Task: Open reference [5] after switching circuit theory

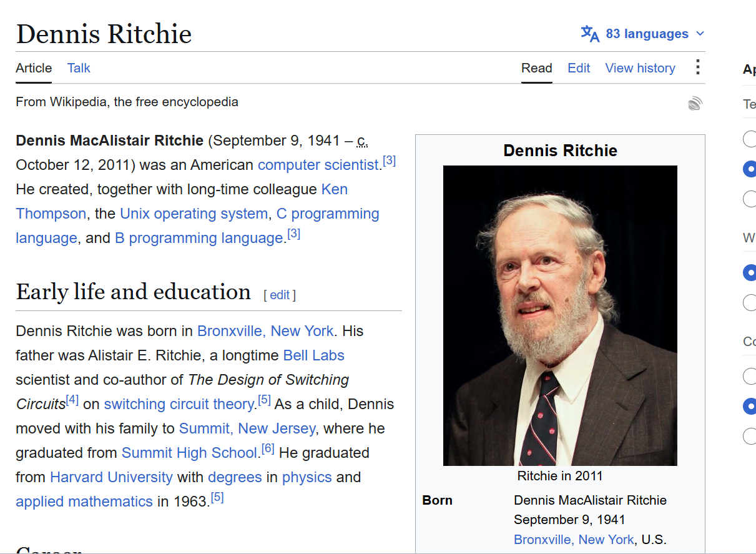Action: point(264,400)
